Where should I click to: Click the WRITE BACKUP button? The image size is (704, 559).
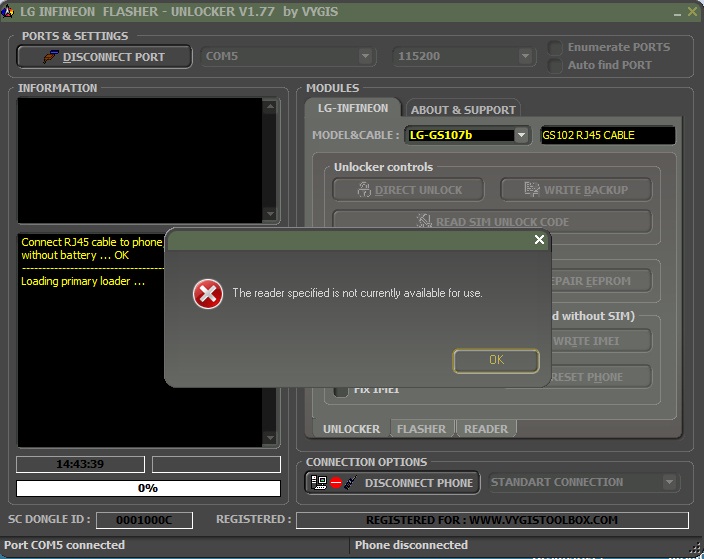(x=576, y=190)
